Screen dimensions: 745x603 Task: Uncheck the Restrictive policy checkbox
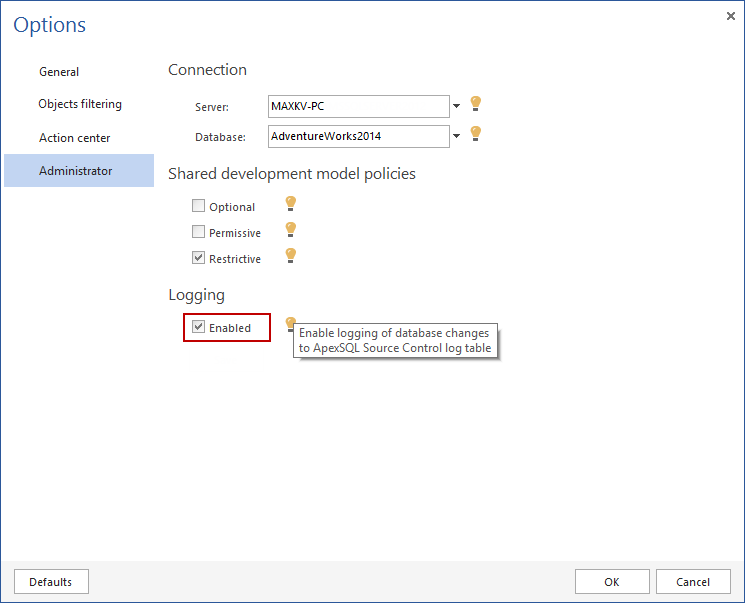coord(198,259)
